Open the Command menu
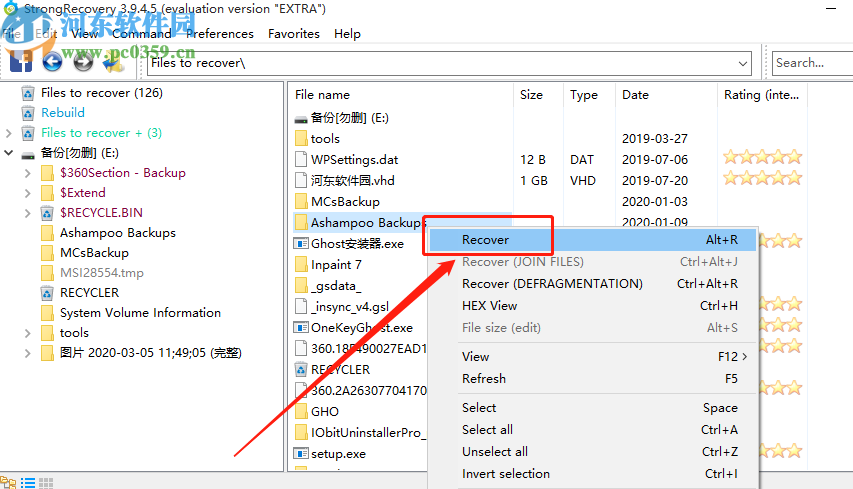This screenshot has width=853, height=489. tap(142, 34)
